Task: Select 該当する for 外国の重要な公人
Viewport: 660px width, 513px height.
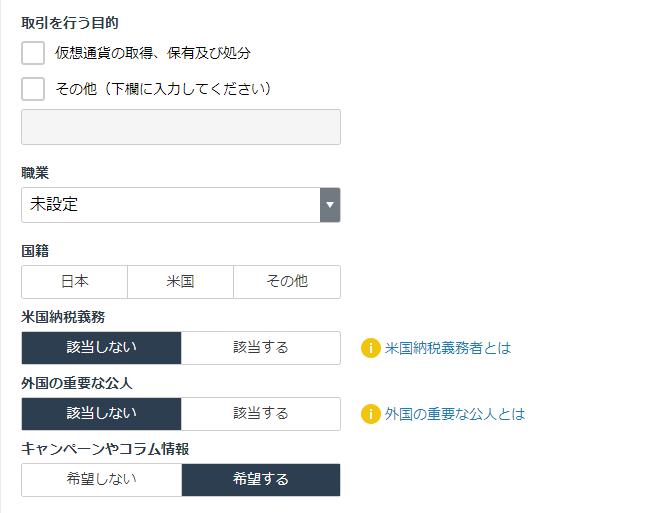Action: point(261,414)
